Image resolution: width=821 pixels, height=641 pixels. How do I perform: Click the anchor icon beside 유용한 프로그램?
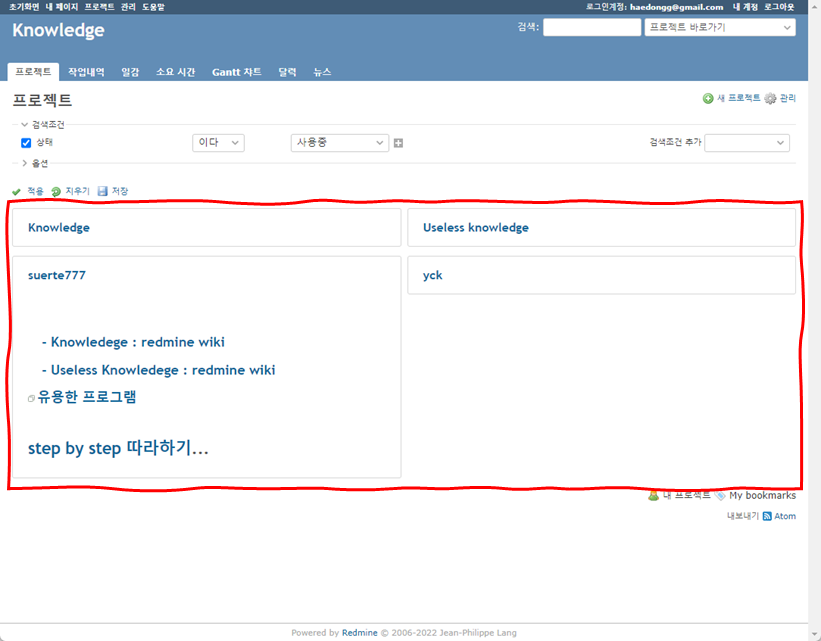pos(31,399)
